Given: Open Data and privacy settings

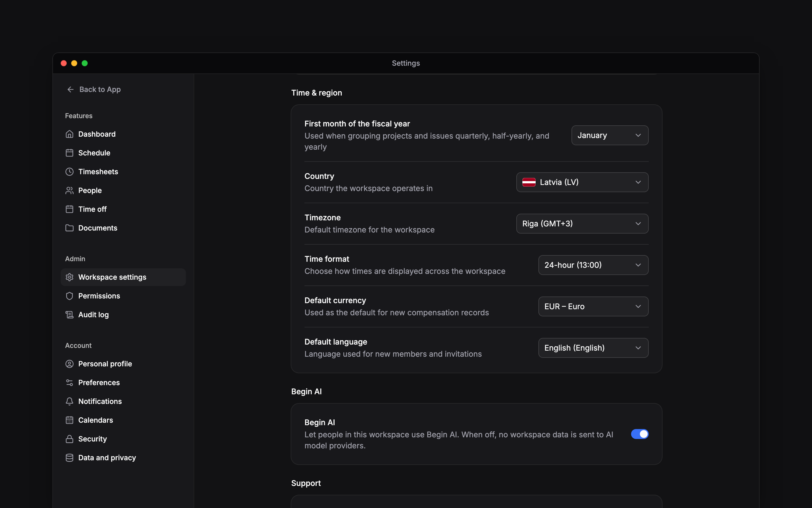Looking at the screenshot, I should (123, 458).
